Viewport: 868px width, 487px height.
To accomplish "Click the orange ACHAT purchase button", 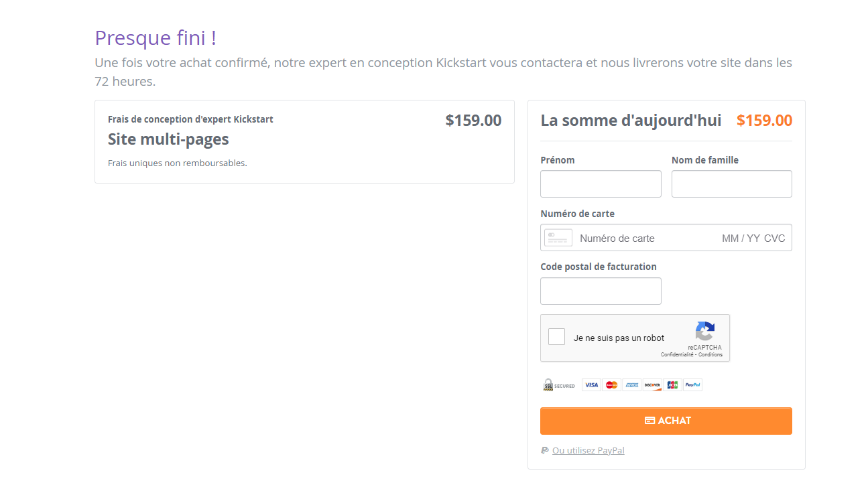I will point(666,421).
